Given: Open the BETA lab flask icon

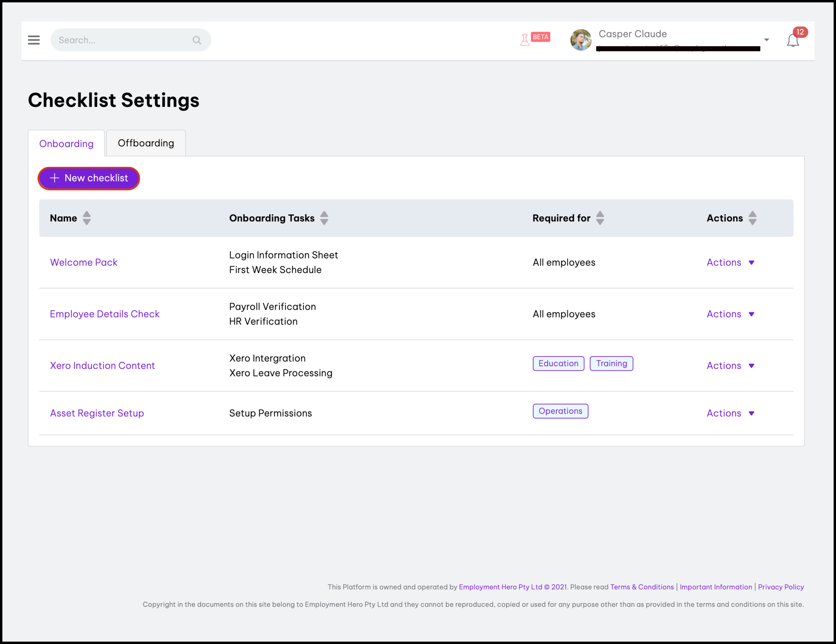Looking at the screenshot, I should click(x=525, y=39).
